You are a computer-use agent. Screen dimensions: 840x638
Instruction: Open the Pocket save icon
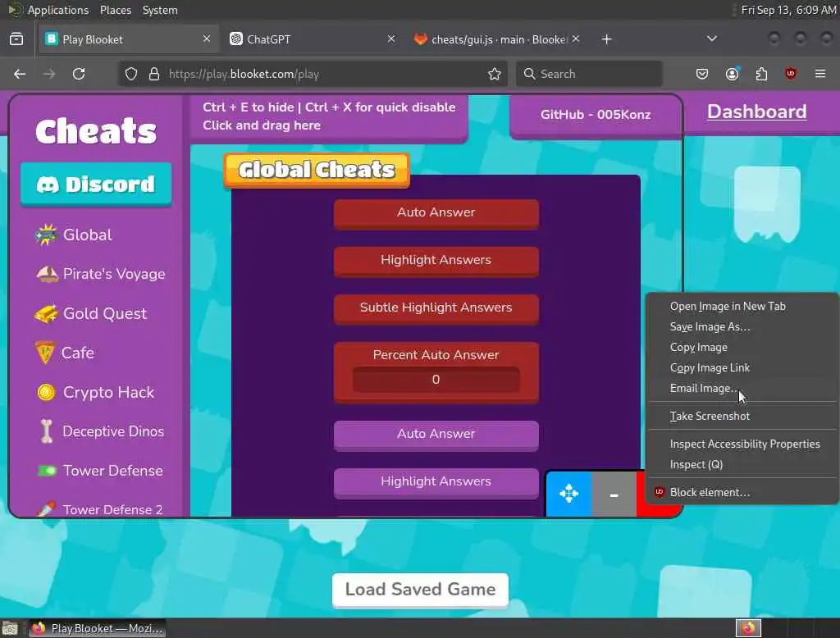[x=702, y=74]
